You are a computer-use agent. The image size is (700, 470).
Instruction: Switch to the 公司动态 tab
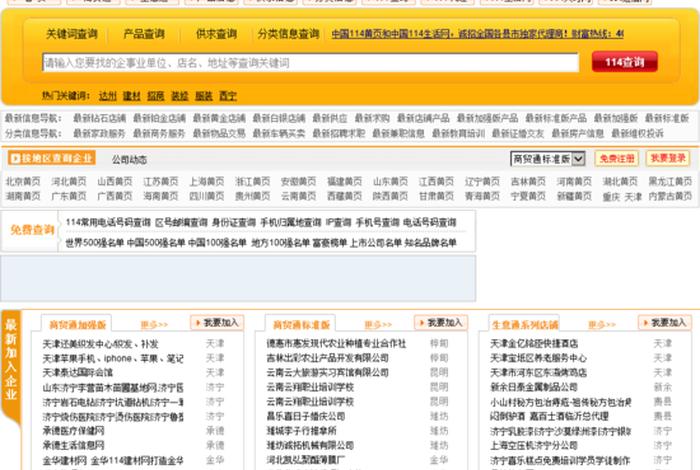pos(129,159)
